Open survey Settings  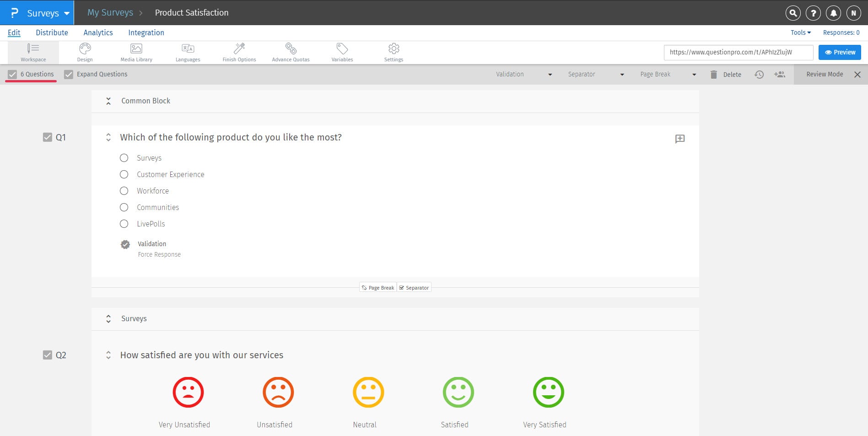[394, 52]
